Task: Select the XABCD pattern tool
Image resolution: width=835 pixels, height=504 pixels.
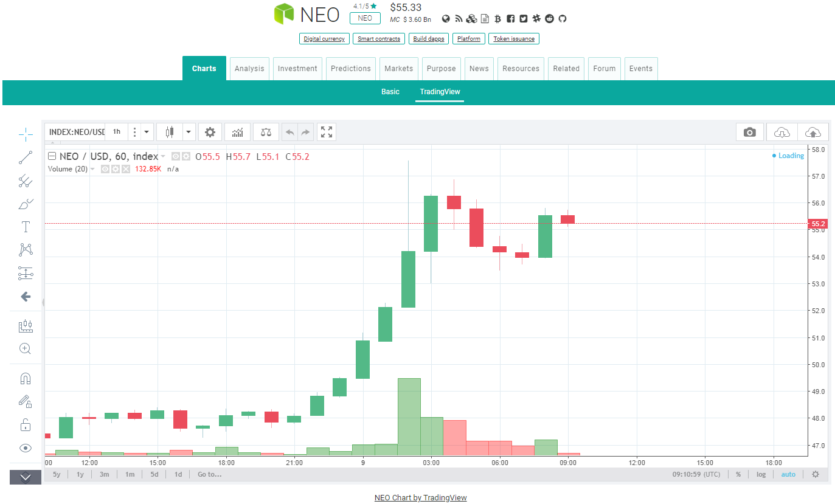Action: point(26,249)
